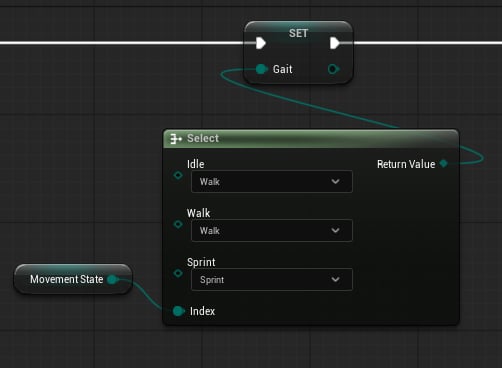The image size is (502, 368).
Task: Expand the chevron on Sprint dropdown
Action: 336,279
